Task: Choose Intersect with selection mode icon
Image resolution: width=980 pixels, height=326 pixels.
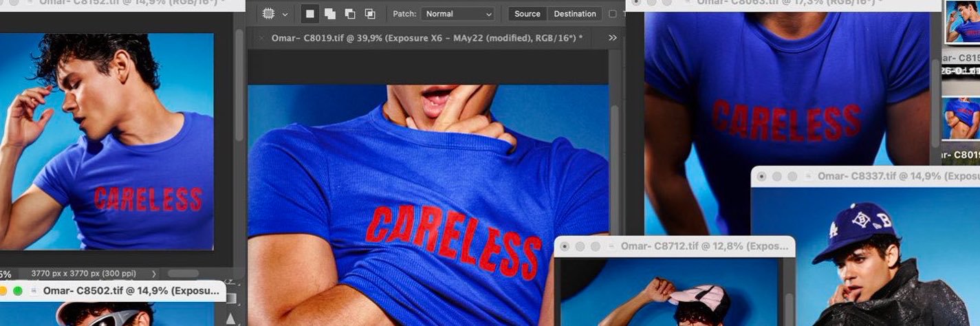Action: (x=370, y=14)
